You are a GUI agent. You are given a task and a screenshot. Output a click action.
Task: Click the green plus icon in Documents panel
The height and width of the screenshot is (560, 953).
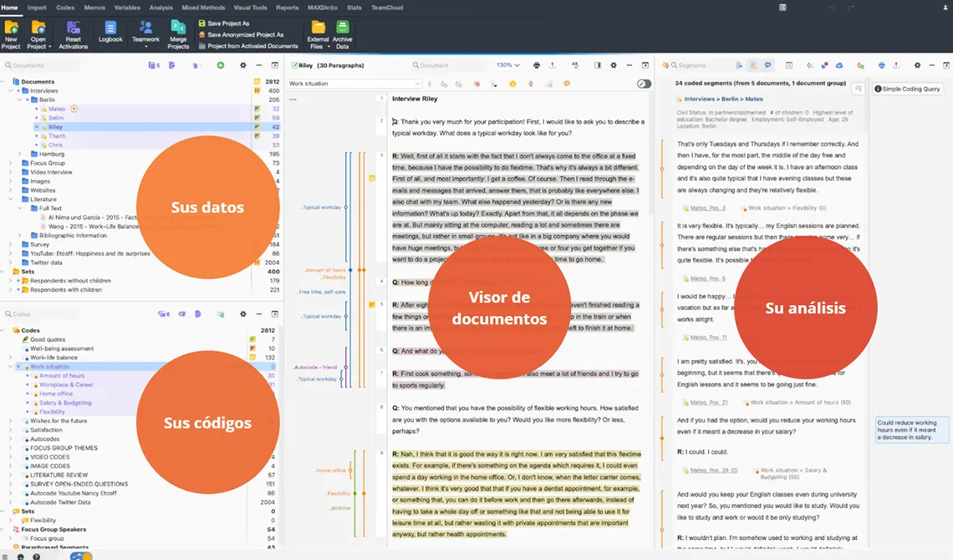click(x=220, y=65)
